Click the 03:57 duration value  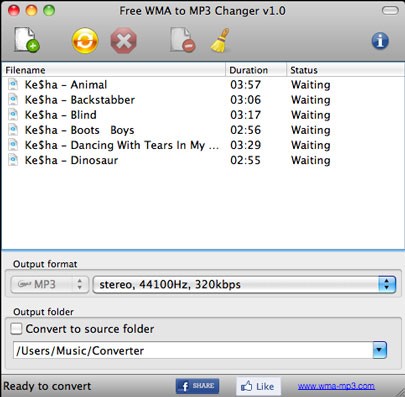(x=245, y=85)
